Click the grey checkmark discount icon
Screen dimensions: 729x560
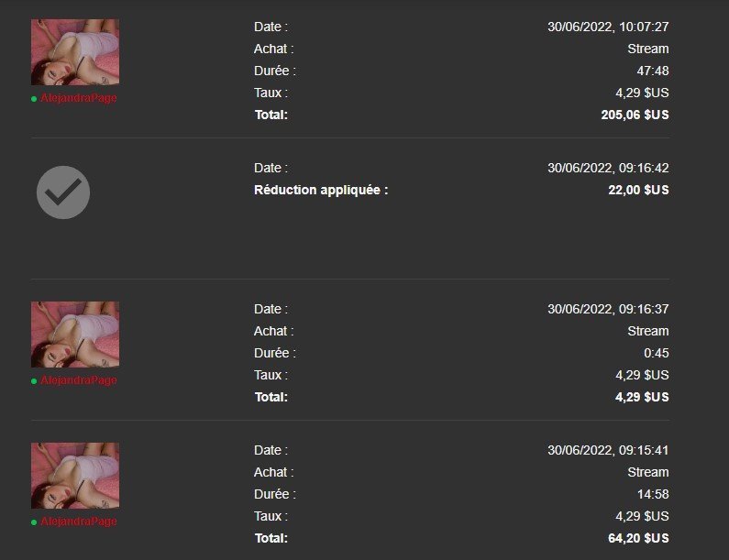click(63, 192)
